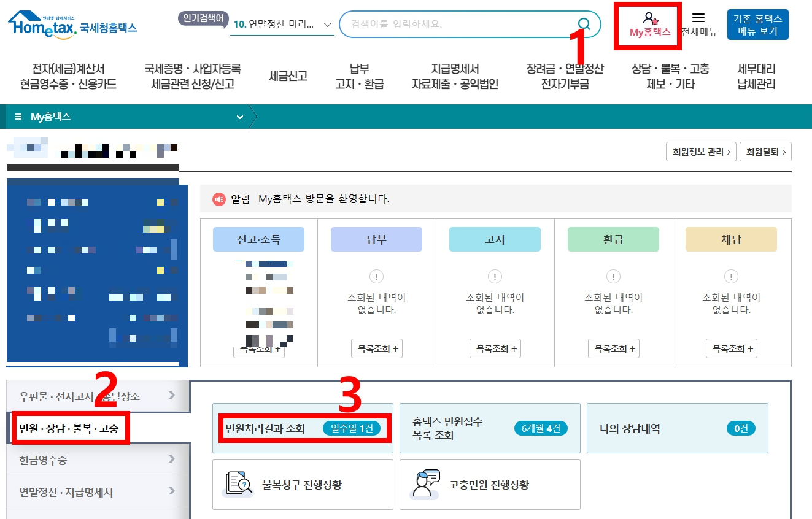Select 현금영수증 sidebar tab
This screenshot has height=519, width=812.
pos(98,459)
